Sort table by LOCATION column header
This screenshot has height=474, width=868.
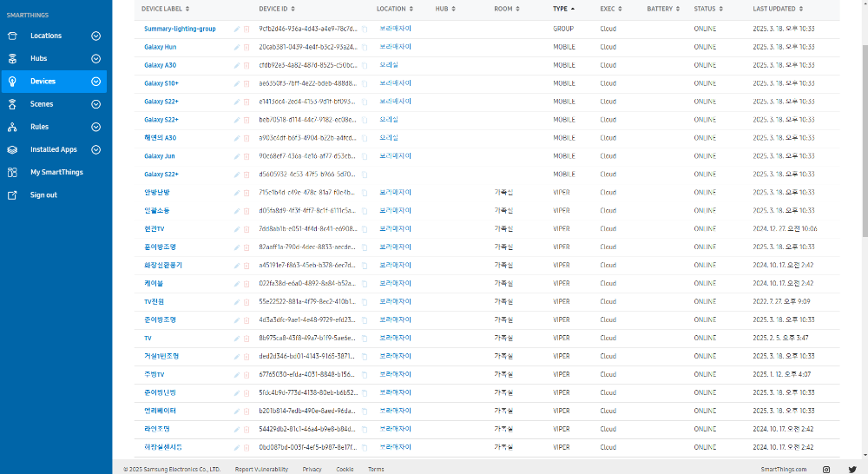(x=395, y=9)
